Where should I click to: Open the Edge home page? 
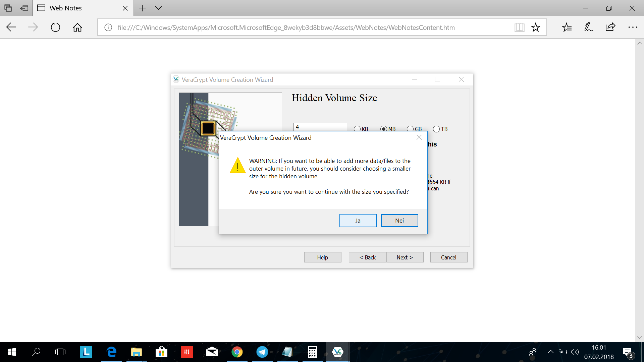click(77, 27)
